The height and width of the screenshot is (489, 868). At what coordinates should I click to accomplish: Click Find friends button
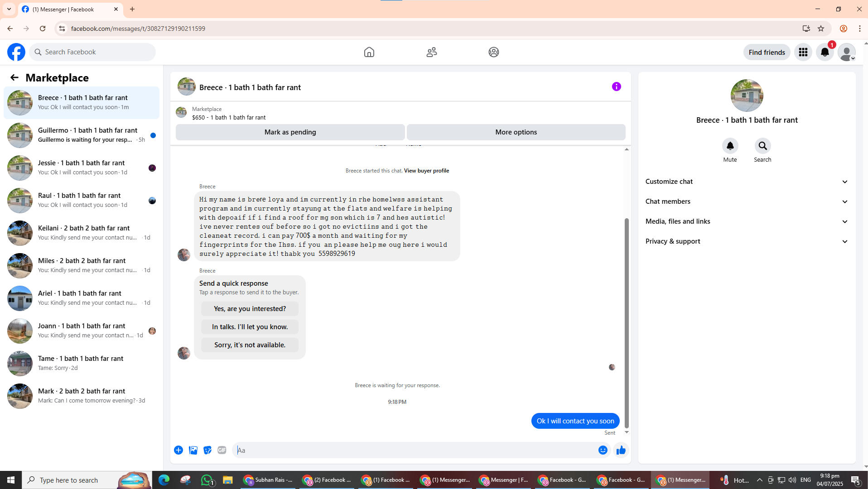click(x=767, y=52)
